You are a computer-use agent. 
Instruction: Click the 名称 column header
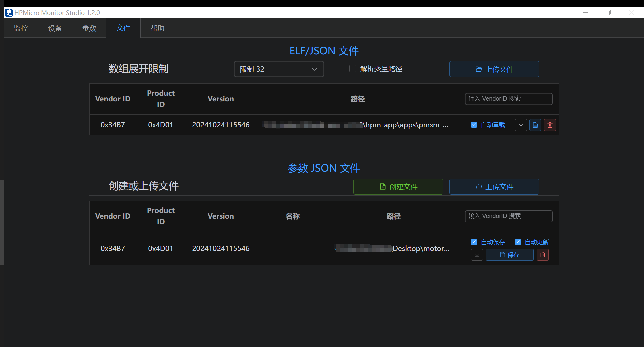tap(293, 216)
